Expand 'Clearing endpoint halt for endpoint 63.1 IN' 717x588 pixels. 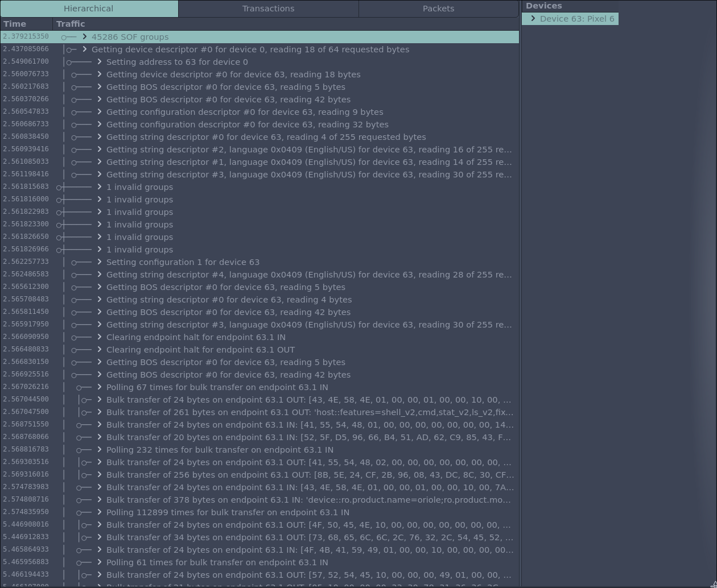point(99,337)
